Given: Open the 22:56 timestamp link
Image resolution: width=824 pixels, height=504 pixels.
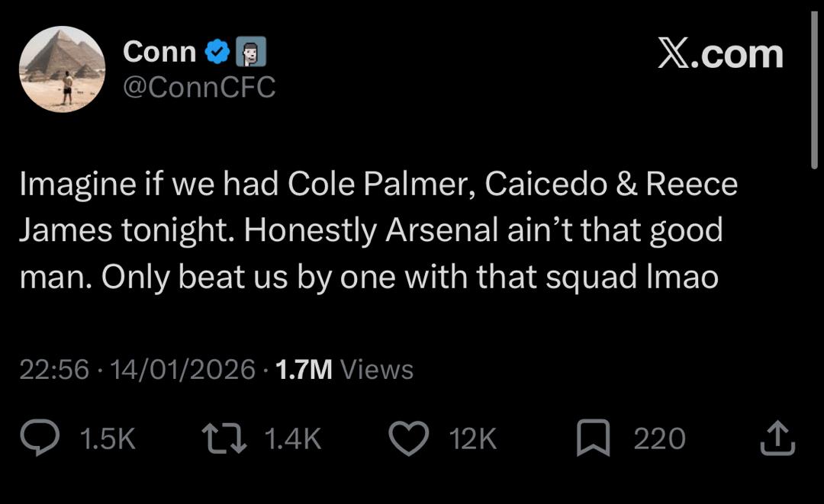Looking at the screenshot, I should tap(56, 370).
